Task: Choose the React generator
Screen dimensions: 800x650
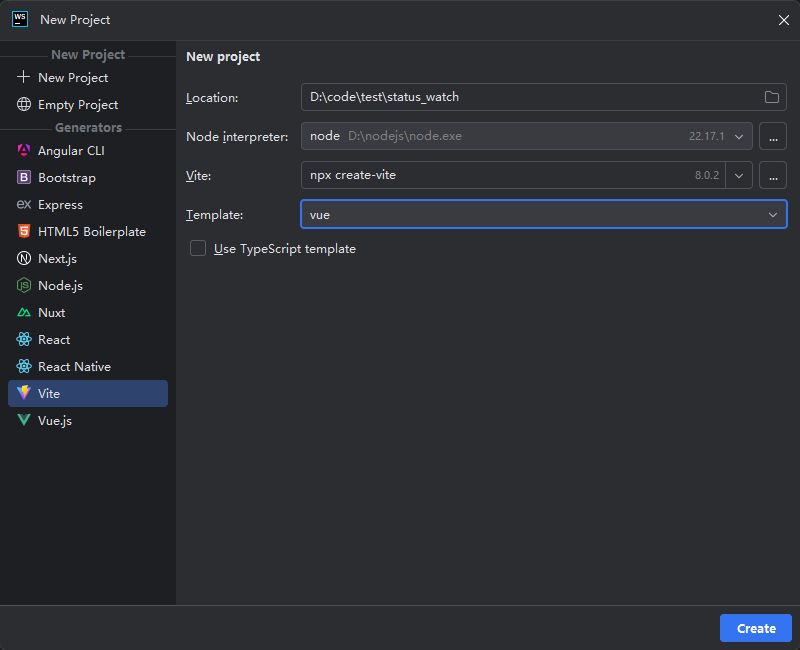Action: (x=88, y=340)
